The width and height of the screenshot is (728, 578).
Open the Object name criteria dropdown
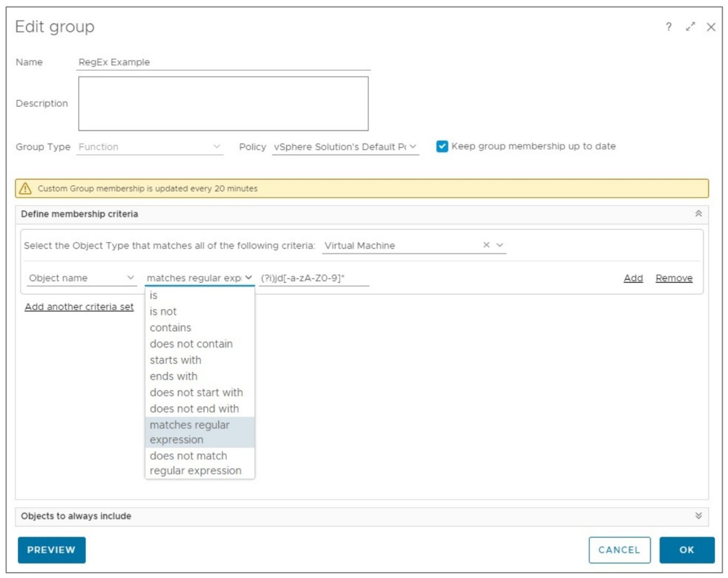pos(130,278)
